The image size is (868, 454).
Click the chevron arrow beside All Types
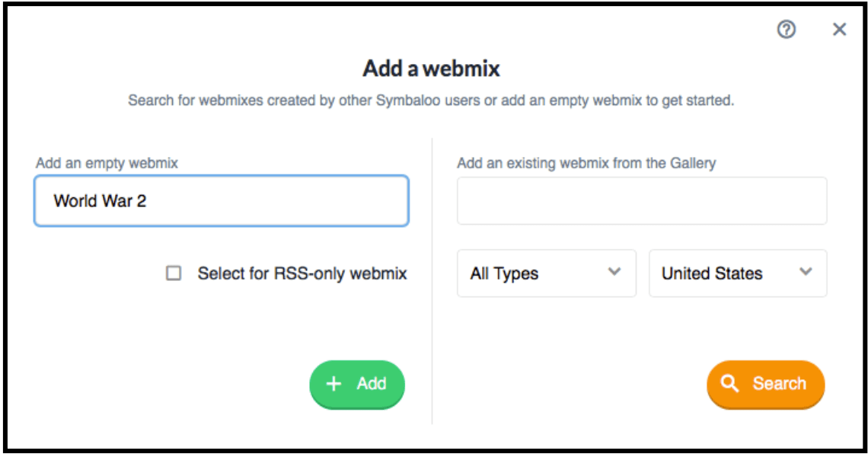point(614,273)
